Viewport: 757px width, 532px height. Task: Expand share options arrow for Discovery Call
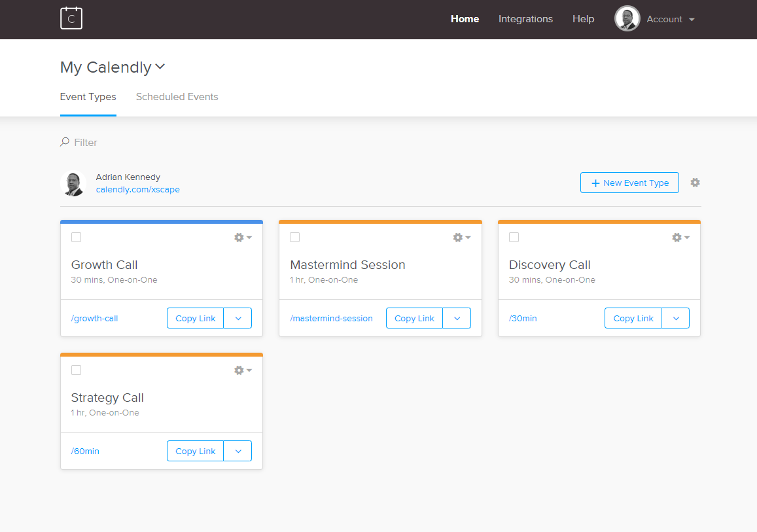[x=676, y=318]
